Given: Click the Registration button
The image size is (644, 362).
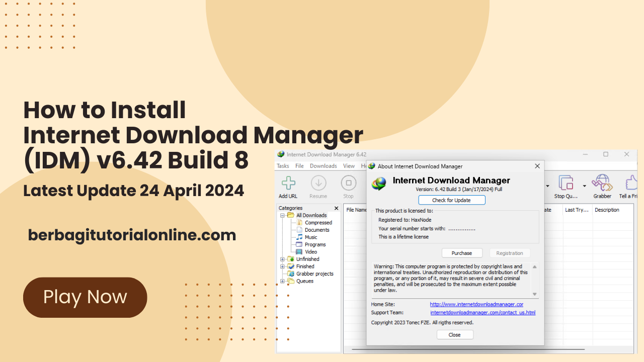Looking at the screenshot, I should click(x=510, y=253).
